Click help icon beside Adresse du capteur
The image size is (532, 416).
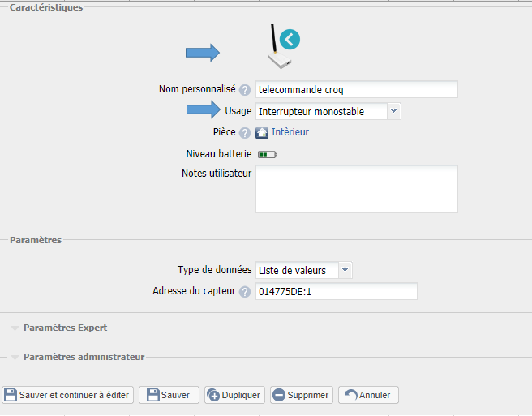(x=245, y=292)
